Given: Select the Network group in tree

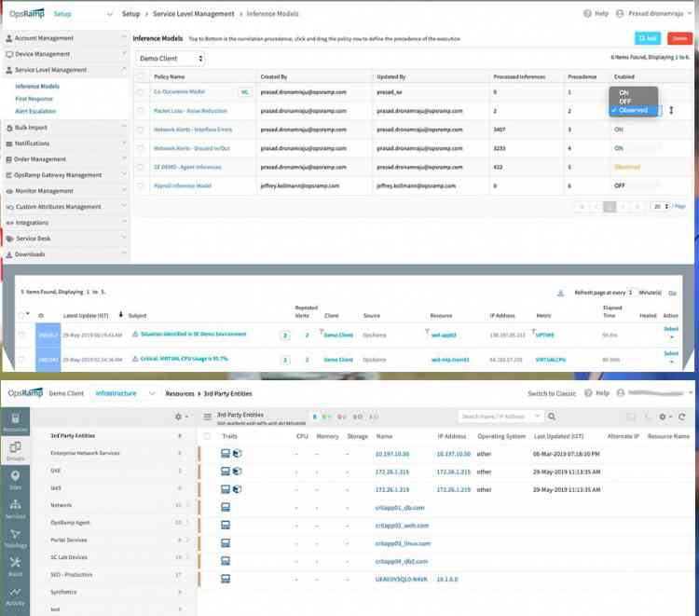Looking at the screenshot, I should point(62,505).
